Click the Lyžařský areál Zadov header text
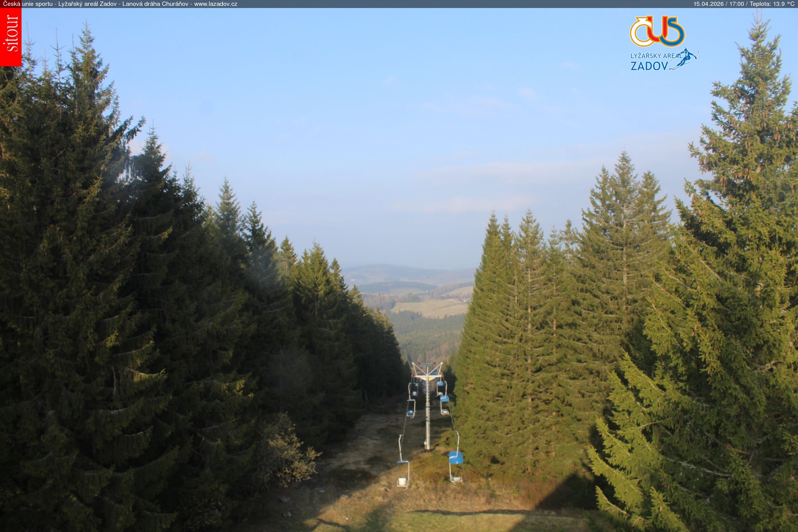798x532 pixels. pyautogui.click(x=87, y=4)
